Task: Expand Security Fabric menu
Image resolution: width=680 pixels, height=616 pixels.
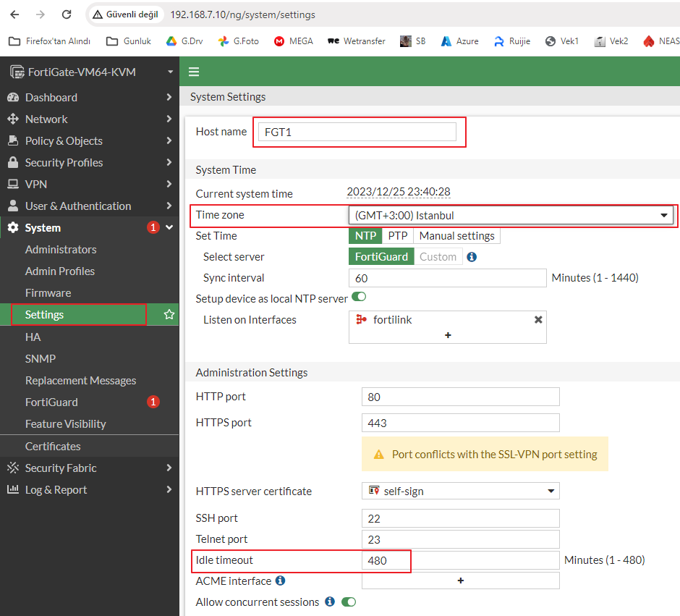Action: click(x=89, y=468)
